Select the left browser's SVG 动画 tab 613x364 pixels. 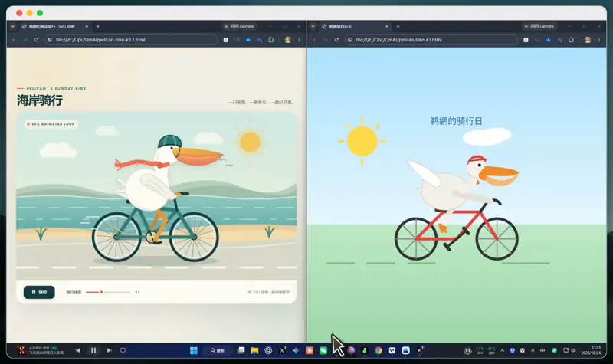click(54, 27)
